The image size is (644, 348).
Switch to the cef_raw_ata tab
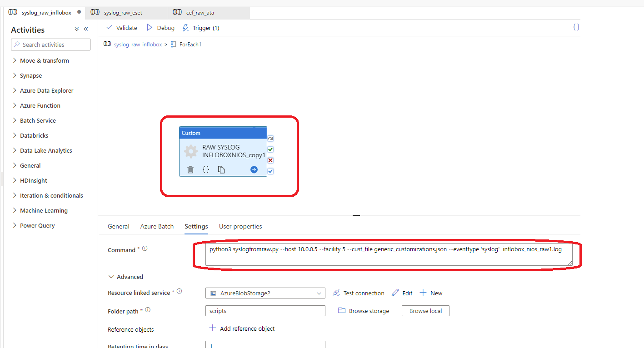click(x=209, y=13)
